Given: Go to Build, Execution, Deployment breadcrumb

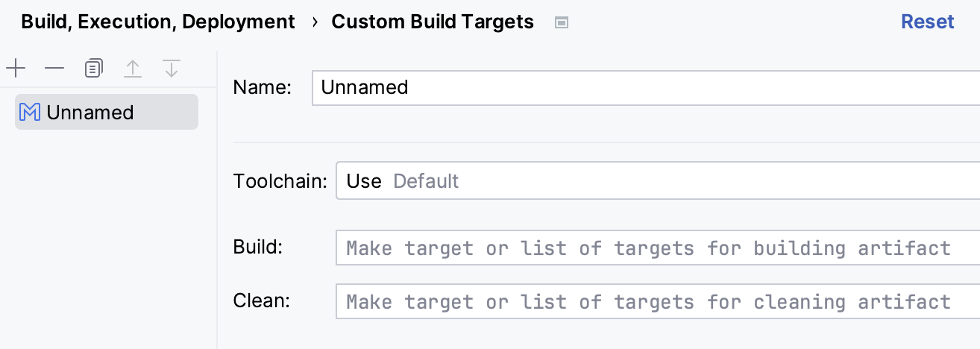Looking at the screenshot, I should tap(158, 22).
